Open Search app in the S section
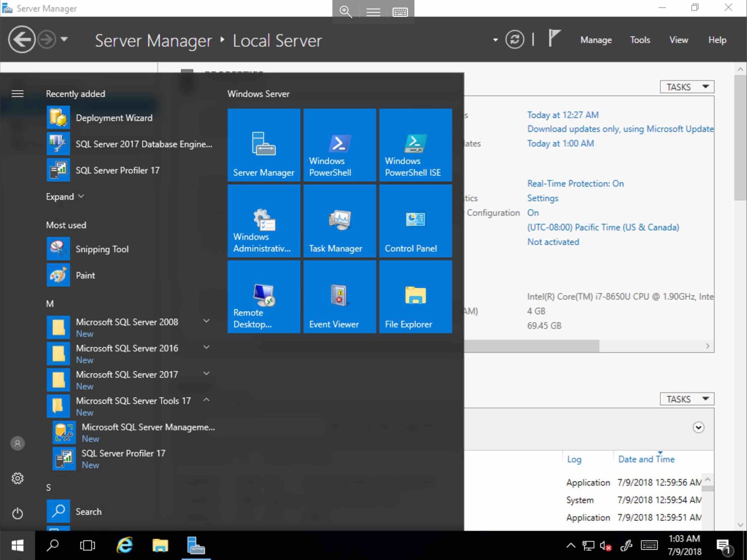This screenshot has height=560, width=747. coord(131,511)
